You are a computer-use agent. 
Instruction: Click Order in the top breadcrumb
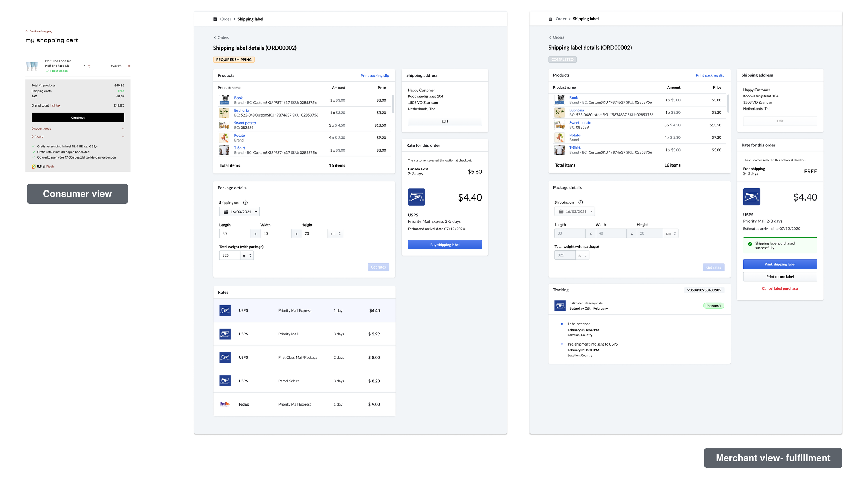(225, 19)
